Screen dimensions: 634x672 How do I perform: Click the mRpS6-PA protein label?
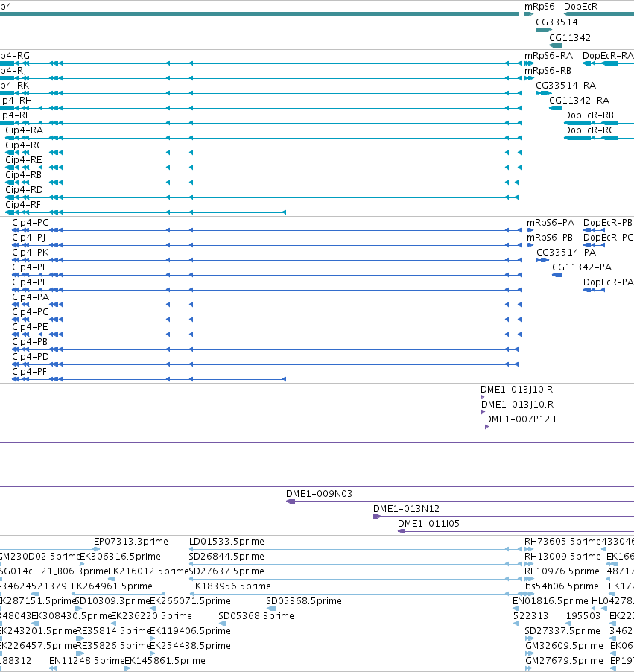click(x=551, y=223)
